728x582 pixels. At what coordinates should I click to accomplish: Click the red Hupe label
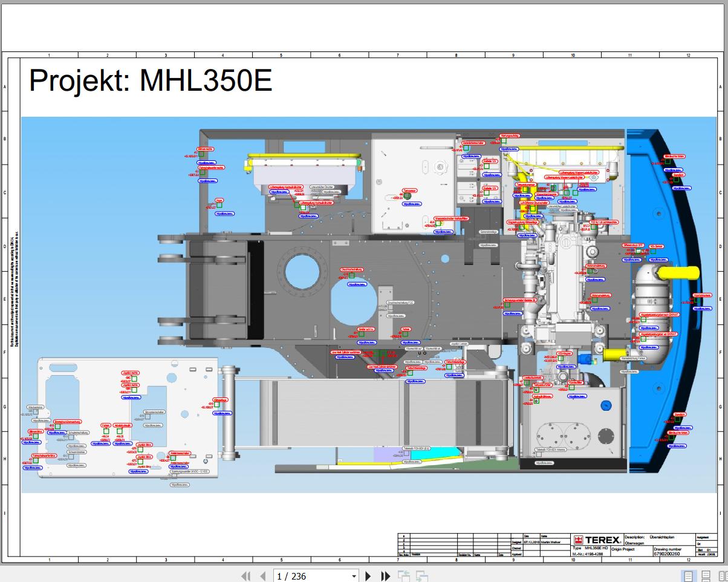[x=219, y=200]
